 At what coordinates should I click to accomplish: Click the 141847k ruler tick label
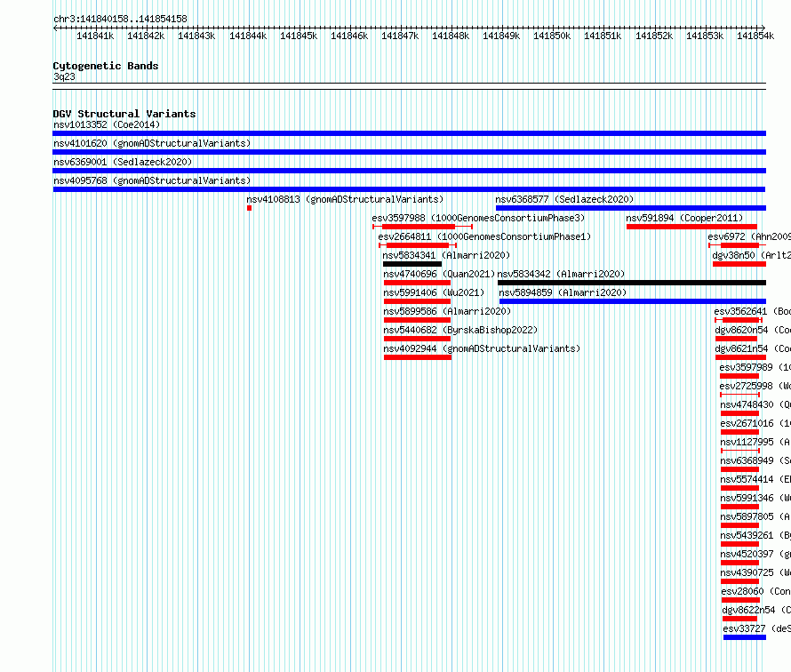(400, 36)
